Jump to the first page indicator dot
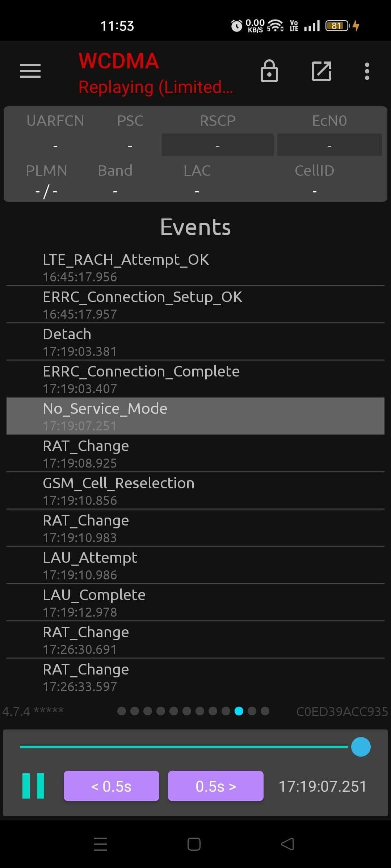391x868 pixels. pos(122,711)
